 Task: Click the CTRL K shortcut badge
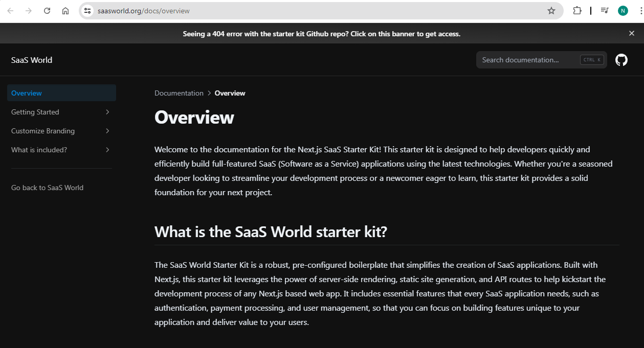[592, 60]
